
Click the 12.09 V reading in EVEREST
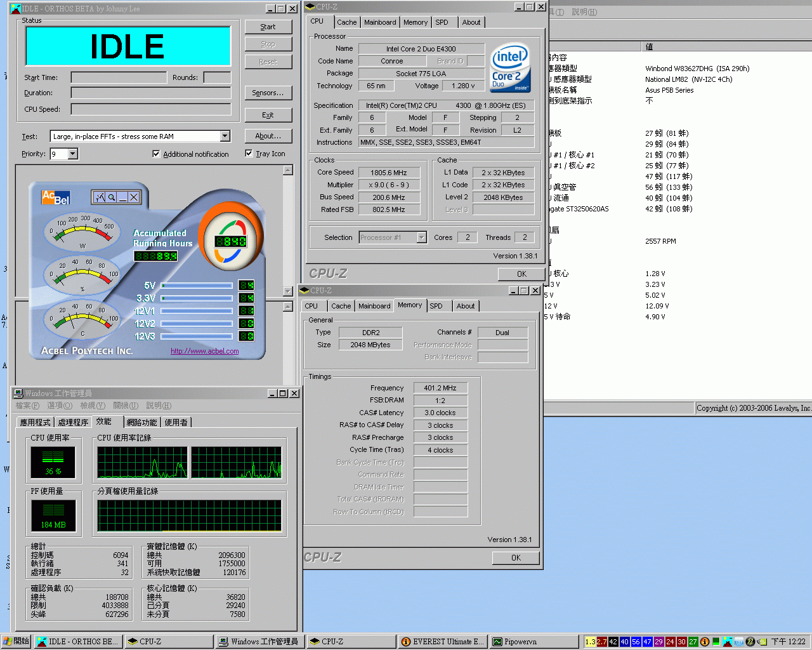coord(657,306)
